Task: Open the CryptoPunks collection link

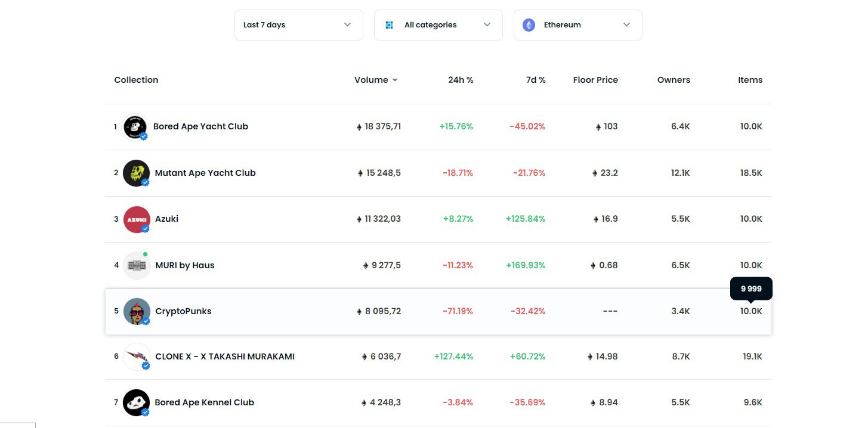Action: [x=183, y=311]
